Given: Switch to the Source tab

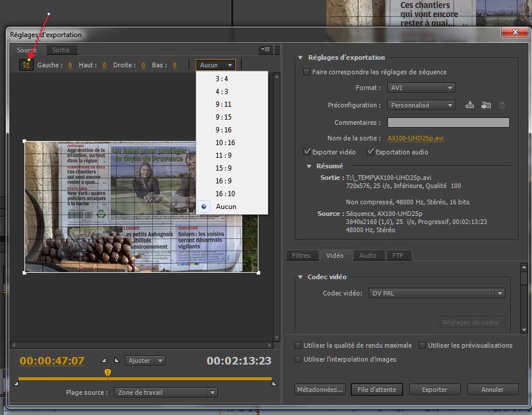Looking at the screenshot, I should click(x=27, y=50).
